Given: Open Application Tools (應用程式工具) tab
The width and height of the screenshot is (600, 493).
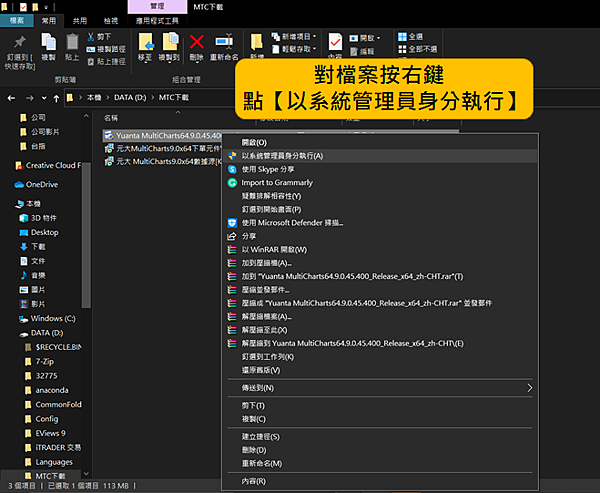Looking at the screenshot, I should [x=157, y=21].
